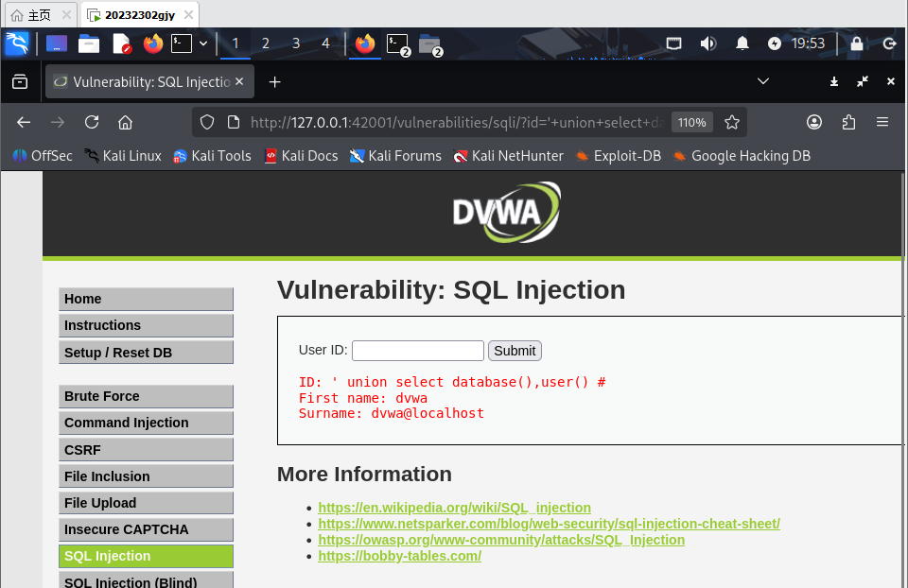Show site information page icon
This screenshot has height=588, width=908.
click(x=234, y=122)
